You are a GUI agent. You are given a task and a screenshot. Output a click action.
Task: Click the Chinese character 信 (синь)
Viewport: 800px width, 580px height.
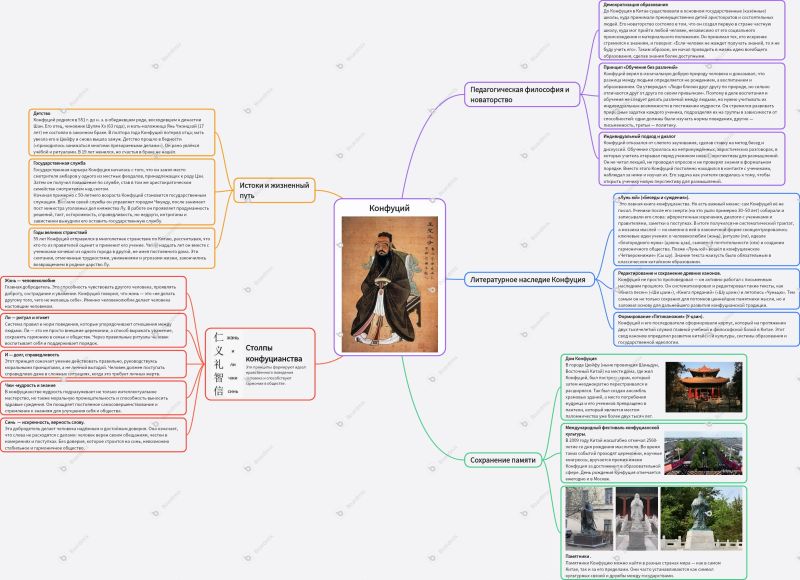pos(218,391)
